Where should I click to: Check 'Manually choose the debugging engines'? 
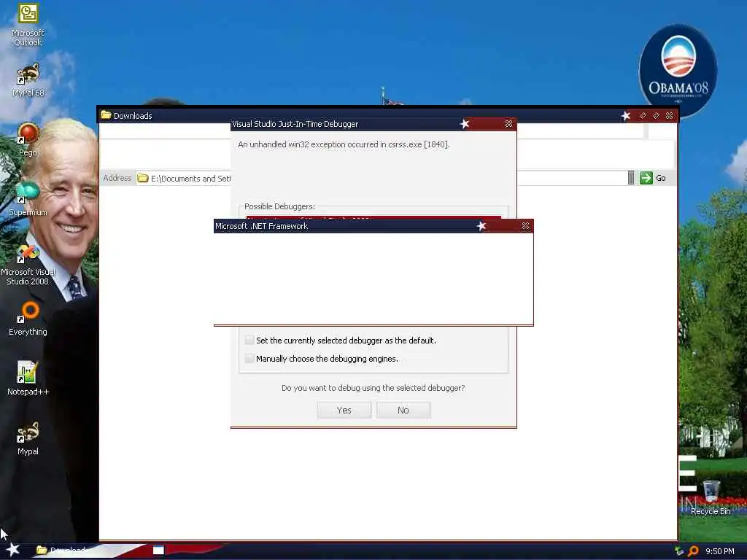tap(249, 358)
